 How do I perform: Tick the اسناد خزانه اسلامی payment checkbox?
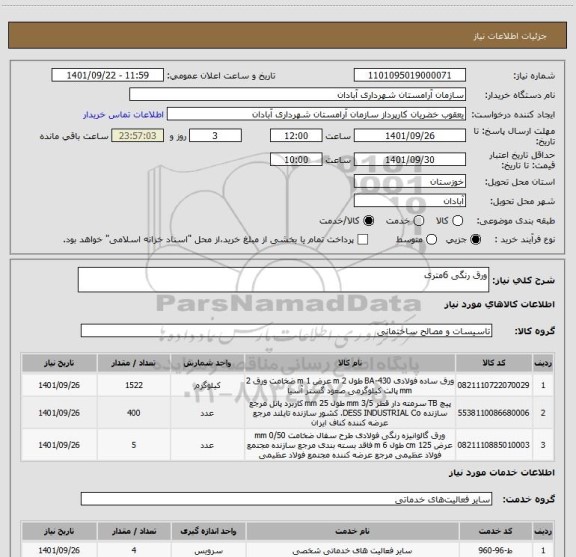(363, 240)
